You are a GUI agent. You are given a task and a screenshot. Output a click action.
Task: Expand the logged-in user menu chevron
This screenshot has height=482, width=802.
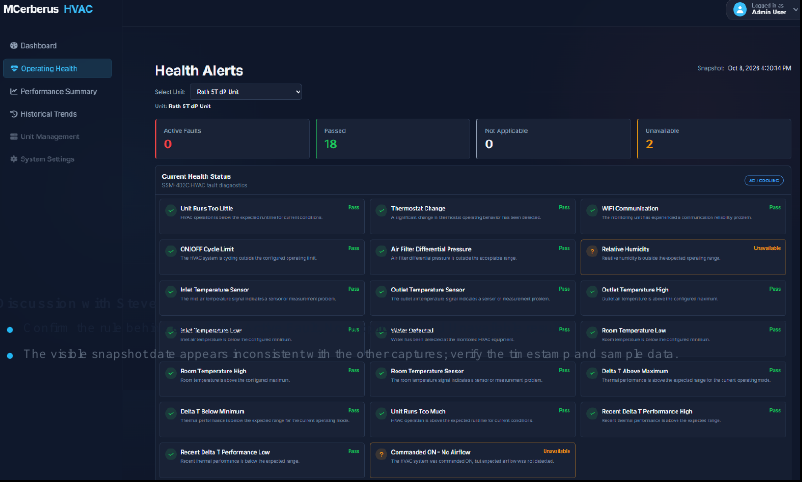795,9
